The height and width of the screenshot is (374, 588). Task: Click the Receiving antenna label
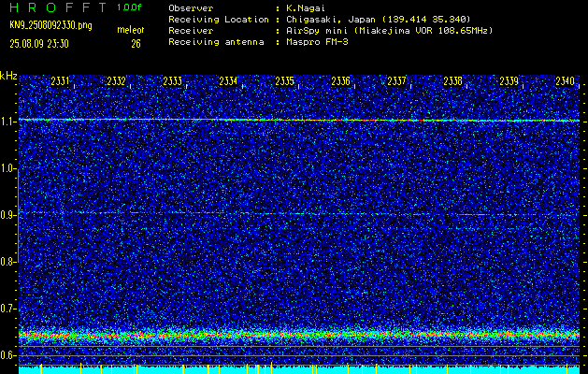(216, 42)
